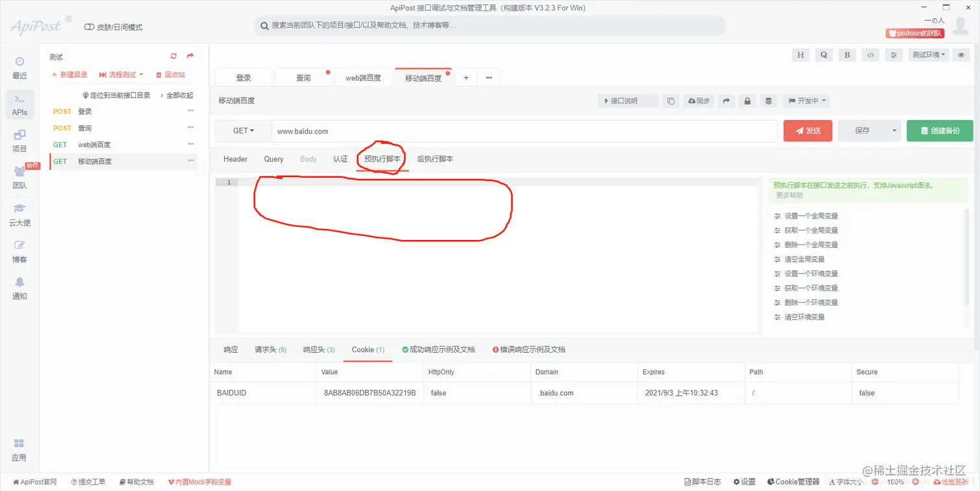This screenshot has height=491, width=980.
Task: Open the 团队 team section in sidebar
Action: [x=19, y=177]
